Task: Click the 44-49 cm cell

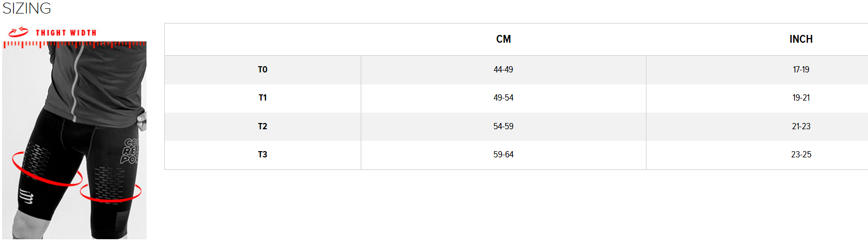Action: [503, 70]
